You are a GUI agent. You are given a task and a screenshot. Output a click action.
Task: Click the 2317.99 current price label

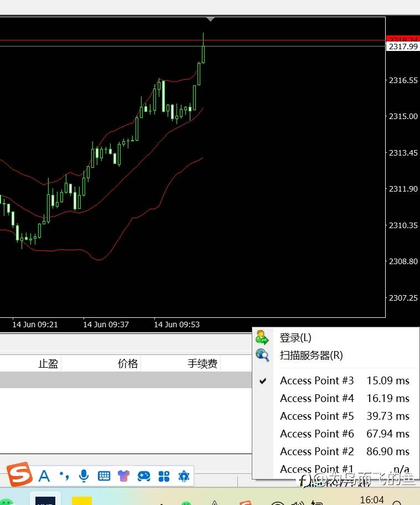tap(403, 47)
